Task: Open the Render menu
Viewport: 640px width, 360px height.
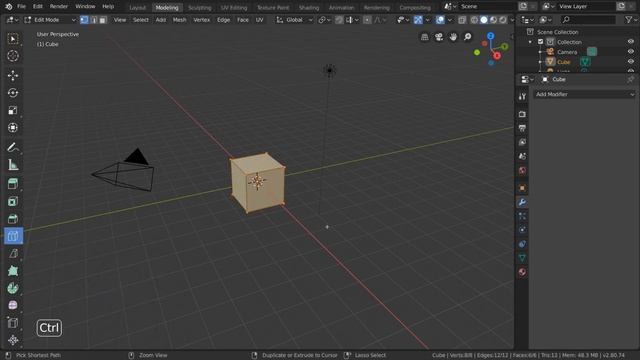Action: (59, 7)
